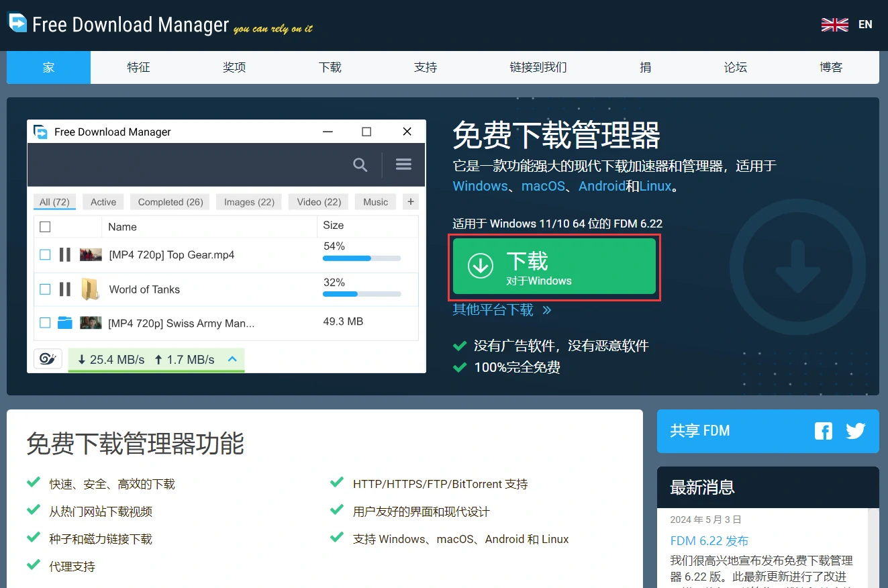Click the download arrow circle icon on green button
Viewport: 888px width, 588px height.
481,266
